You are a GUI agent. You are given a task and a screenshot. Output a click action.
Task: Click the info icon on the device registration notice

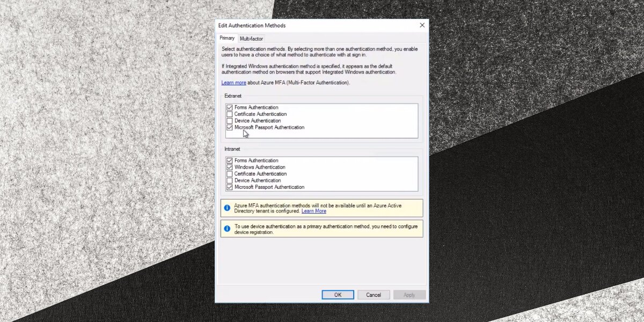(227, 229)
